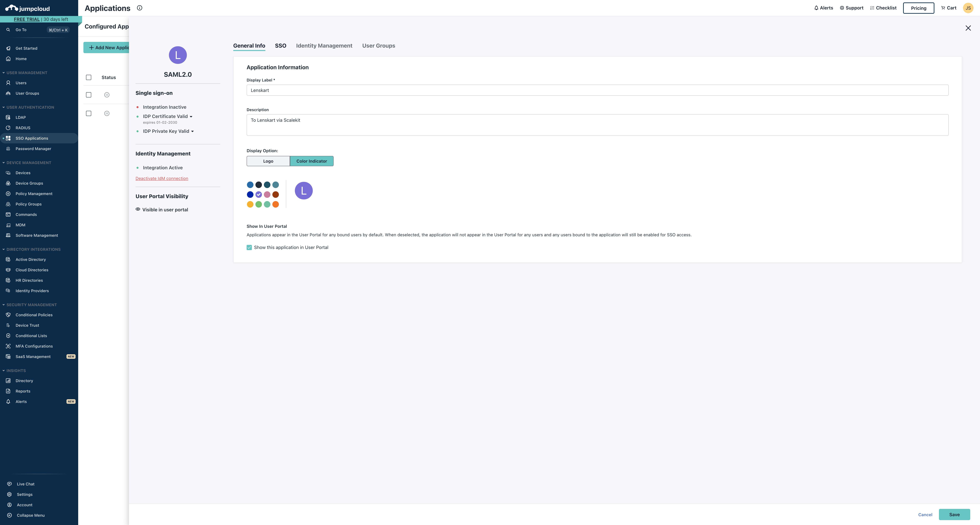Image resolution: width=980 pixels, height=525 pixels.
Task: Click the Software Management icon
Action: click(x=8, y=235)
